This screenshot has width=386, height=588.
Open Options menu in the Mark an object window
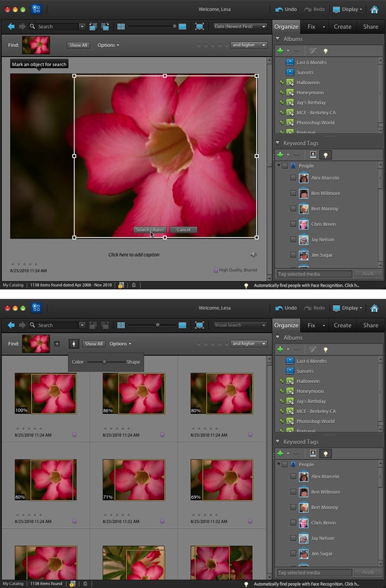pos(108,45)
